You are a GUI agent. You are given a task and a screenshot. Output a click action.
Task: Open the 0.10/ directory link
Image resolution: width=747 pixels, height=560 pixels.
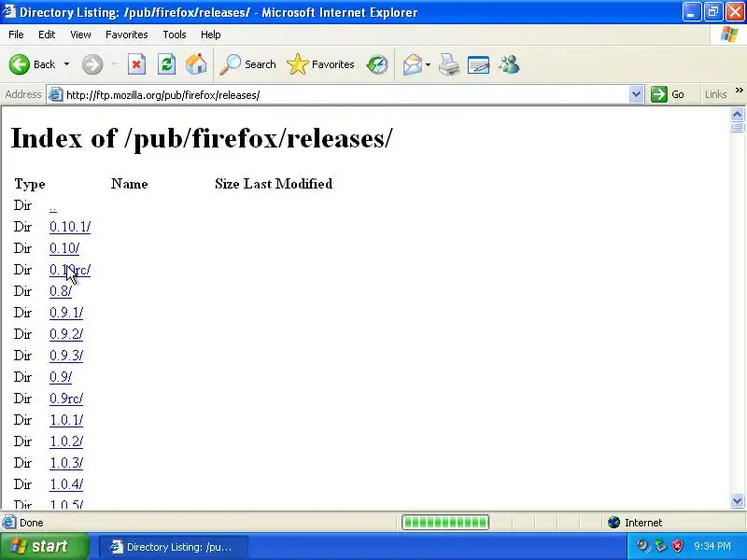click(x=64, y=248)
